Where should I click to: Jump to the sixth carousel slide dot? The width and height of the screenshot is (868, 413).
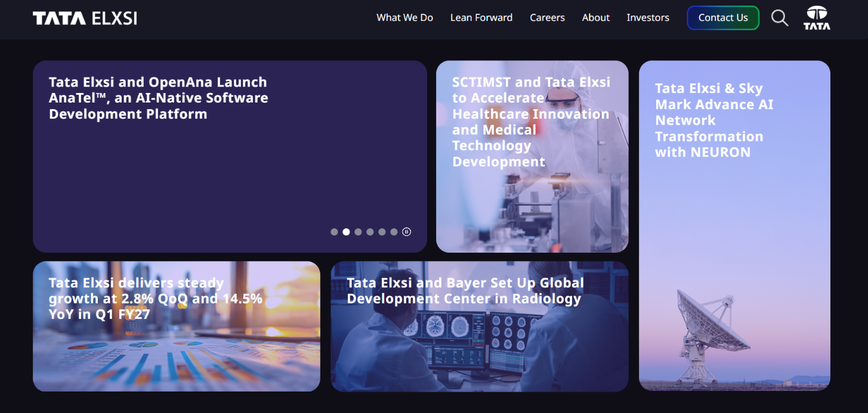[x=394, y=232]
